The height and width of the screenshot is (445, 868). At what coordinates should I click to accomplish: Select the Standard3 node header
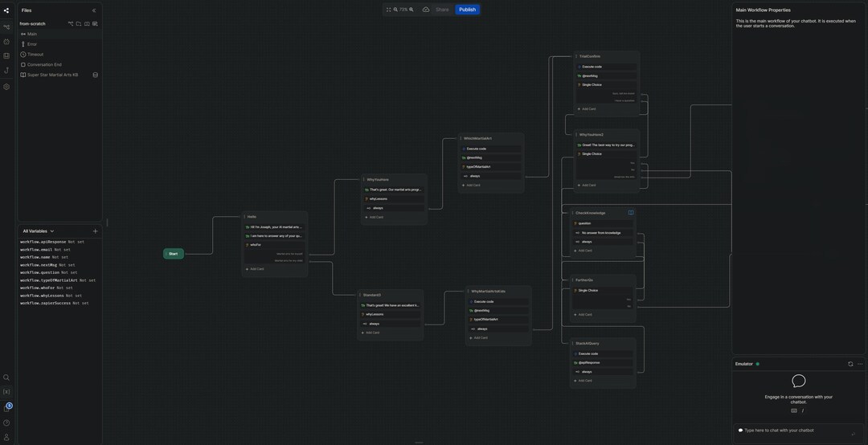391,295
